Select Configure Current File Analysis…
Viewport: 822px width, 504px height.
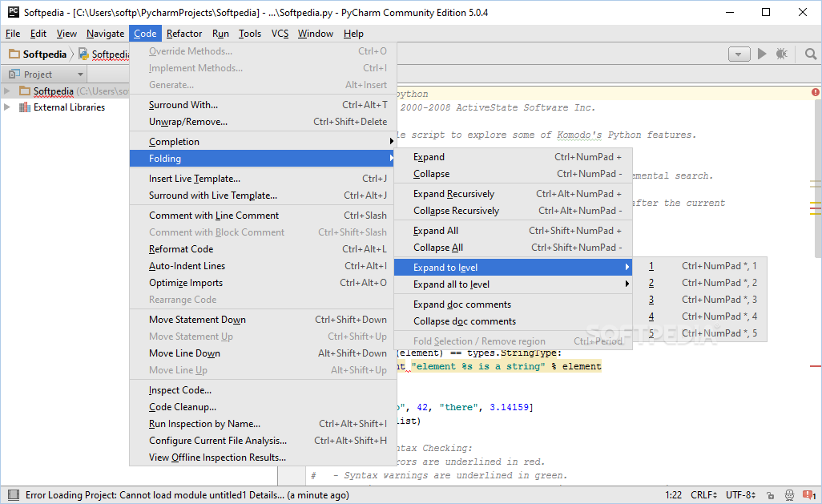click(263, 441)
